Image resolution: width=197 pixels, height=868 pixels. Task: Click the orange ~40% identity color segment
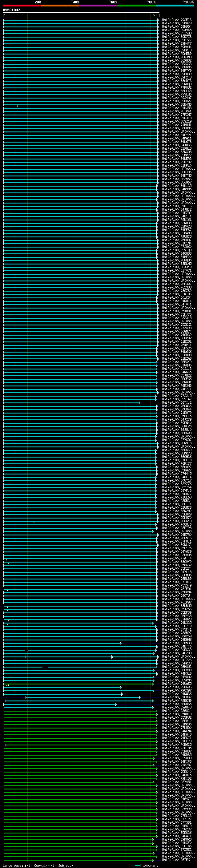pyautogui.click(x=61, y=6)
